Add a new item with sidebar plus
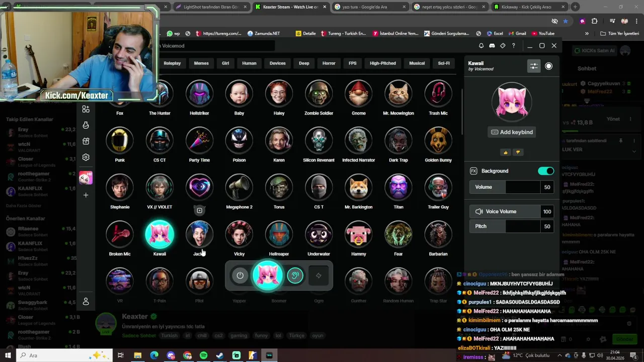Viewport: 644px width, 362px height. click(x=86, y=195)
